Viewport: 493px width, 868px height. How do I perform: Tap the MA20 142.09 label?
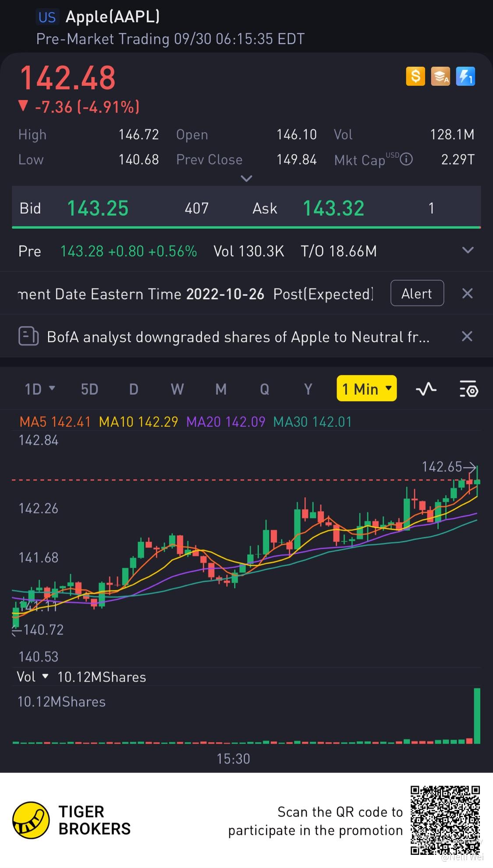coord(226,422)
